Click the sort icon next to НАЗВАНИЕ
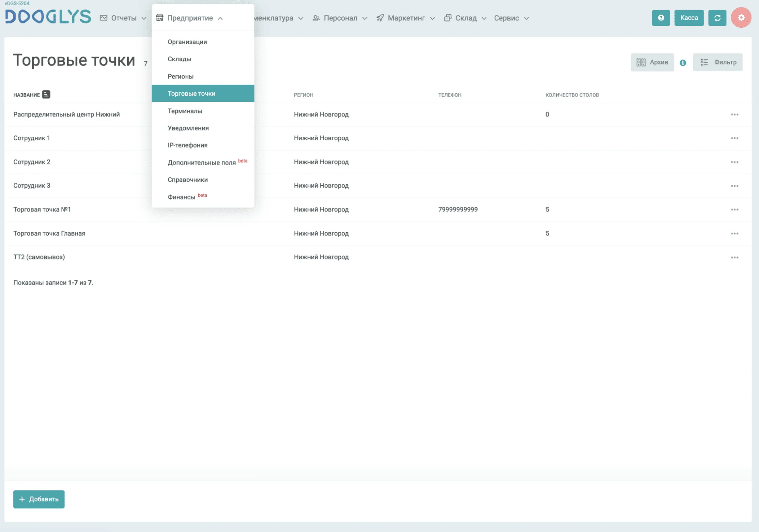The width and height of the screenshot is (759, 532). (46, 95)
